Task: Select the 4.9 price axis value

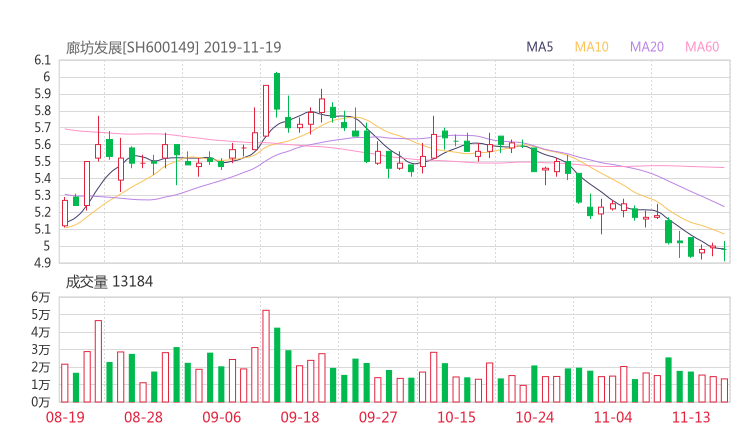Action: point(42,263)
